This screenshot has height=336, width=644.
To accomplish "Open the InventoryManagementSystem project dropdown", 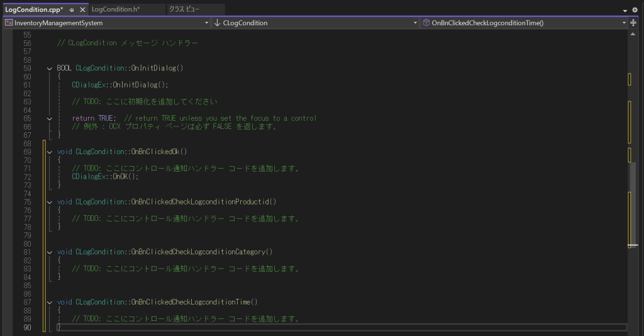I will [207, 23].
